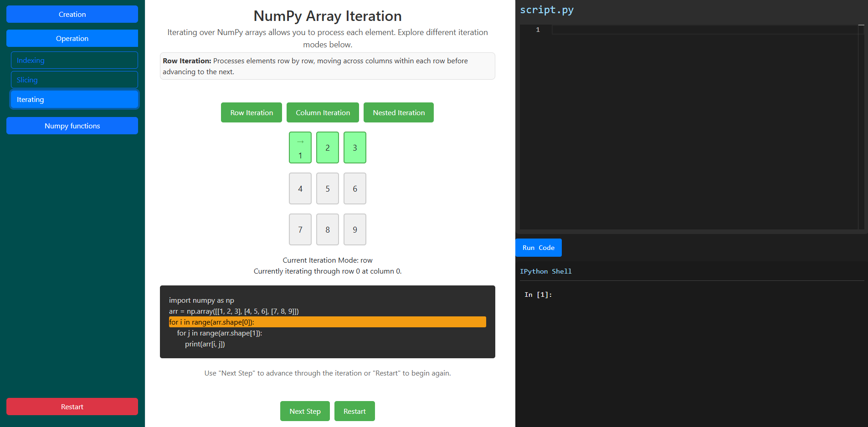868x427 pixels.
Task: Collapse the Operation section
Action: click(72, 38)
